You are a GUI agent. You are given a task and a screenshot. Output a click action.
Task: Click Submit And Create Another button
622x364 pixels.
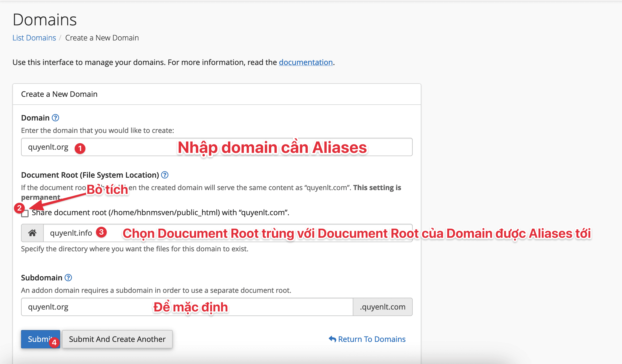coord(117,339)
